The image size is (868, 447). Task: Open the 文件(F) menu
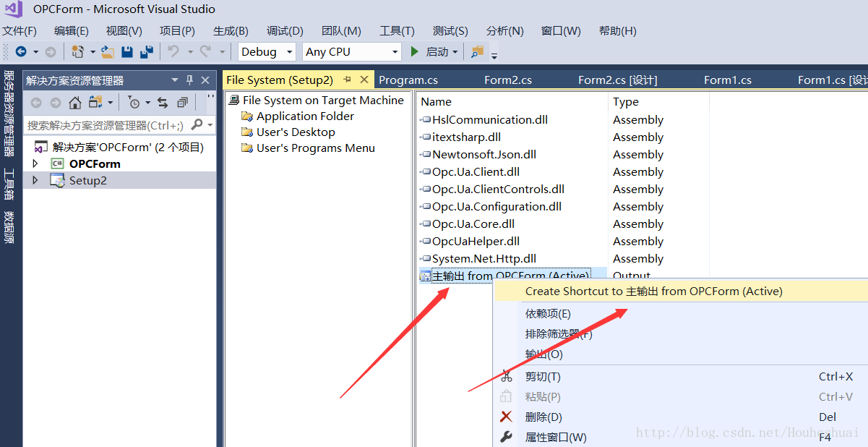(20, 31)
